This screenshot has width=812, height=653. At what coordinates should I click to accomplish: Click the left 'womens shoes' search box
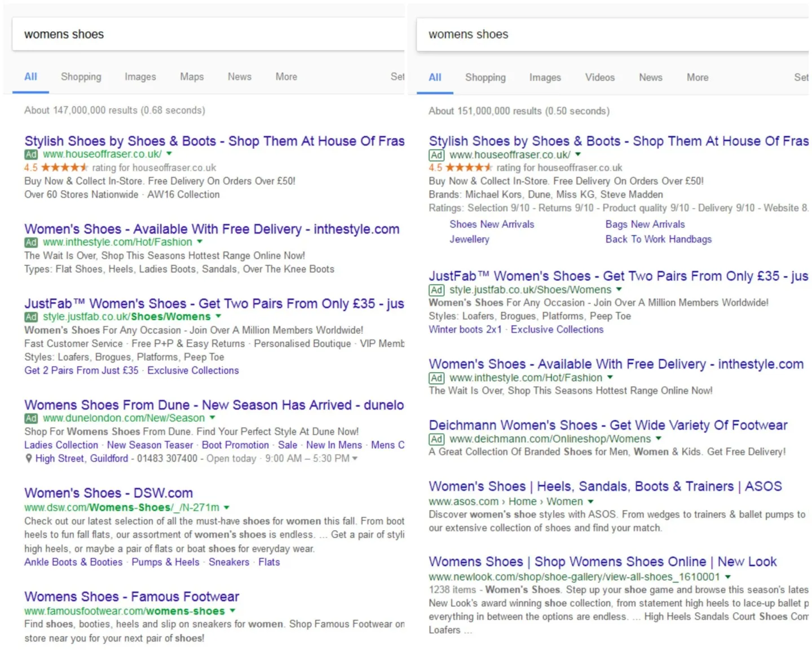coord(209,34)
